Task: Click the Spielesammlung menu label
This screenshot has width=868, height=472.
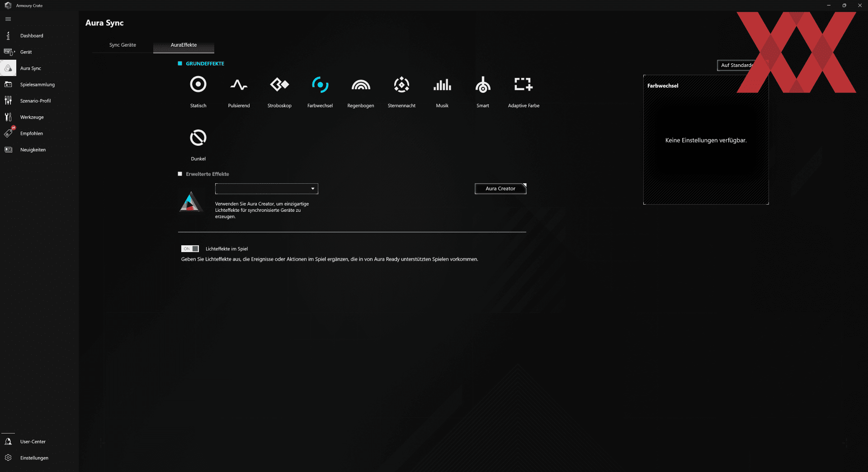Action: coord(38,85)
